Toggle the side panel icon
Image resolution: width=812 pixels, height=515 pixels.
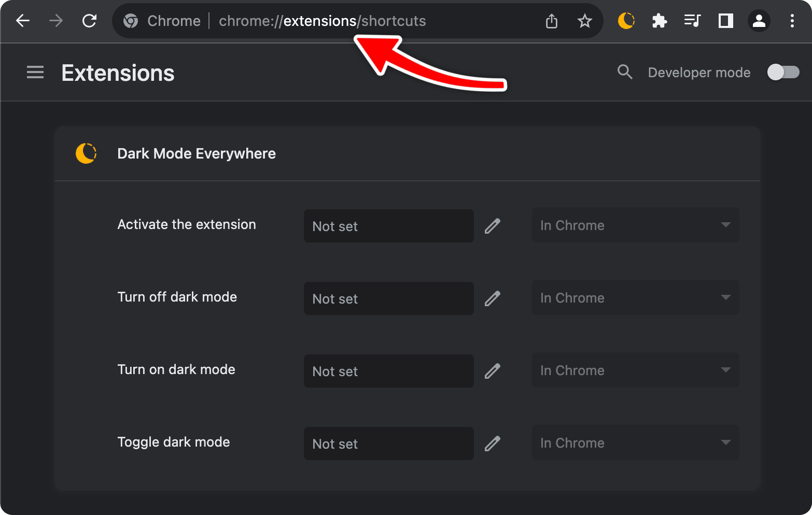tap(726, 21)
